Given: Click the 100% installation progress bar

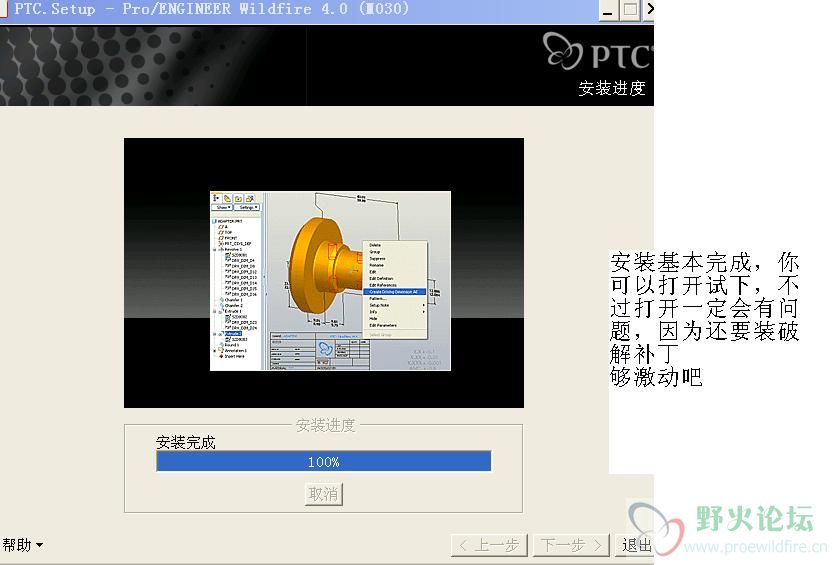Looking at the screenshot, I should 323,461.
